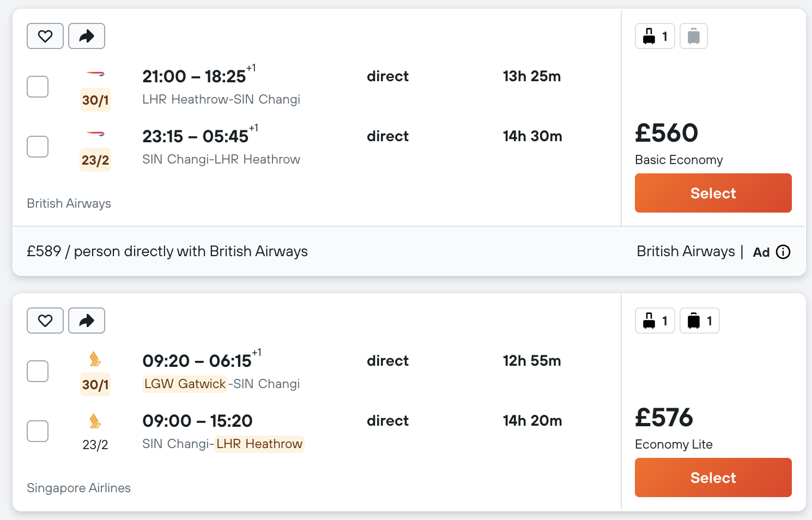
Task: Click the cabin bag icon on the £560 fare
Action: [655, 36]
